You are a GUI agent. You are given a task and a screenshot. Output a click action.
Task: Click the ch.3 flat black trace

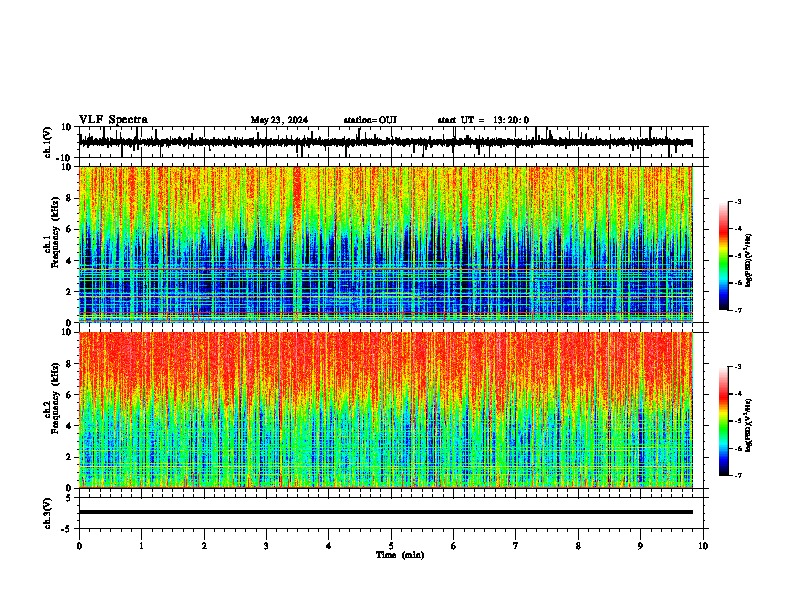386,512
